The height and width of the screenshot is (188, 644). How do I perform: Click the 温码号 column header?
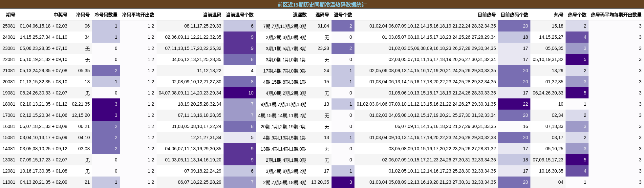point(322,15)
